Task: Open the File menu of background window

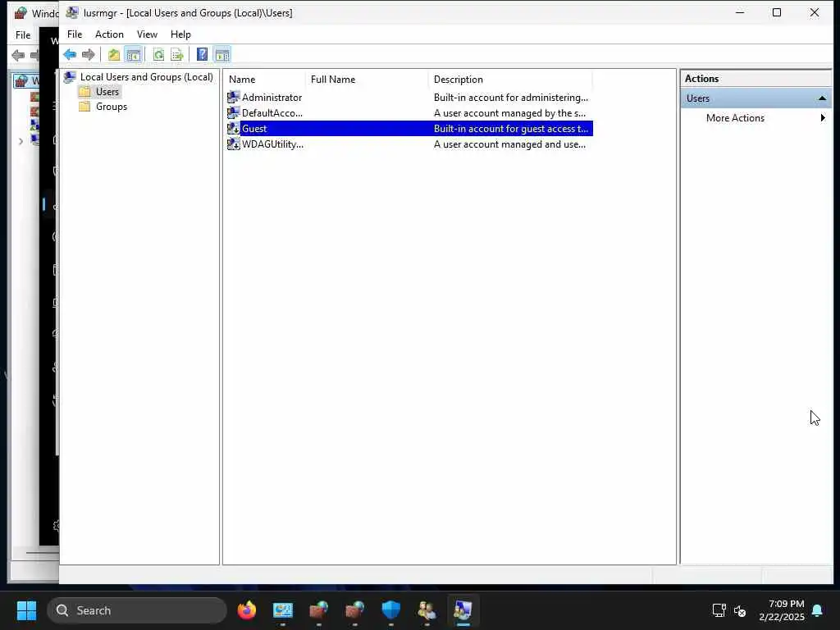Action: 22,34
